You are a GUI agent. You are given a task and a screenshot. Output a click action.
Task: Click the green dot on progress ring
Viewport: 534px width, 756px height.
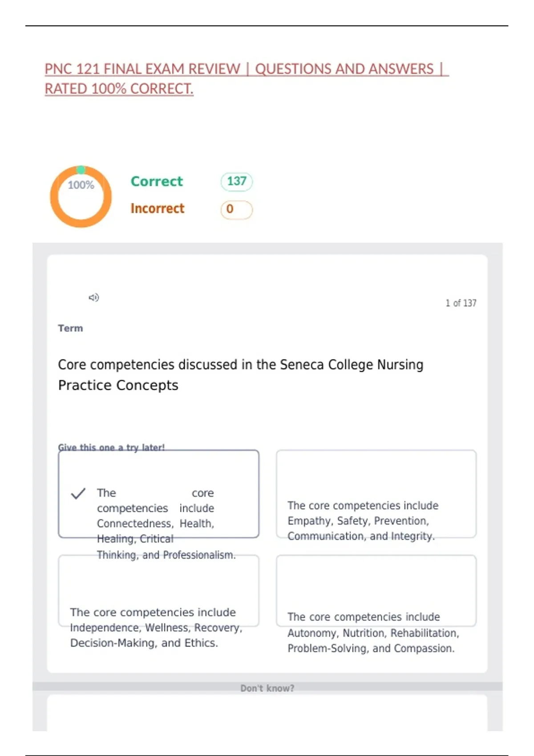[x=81, y=170]
